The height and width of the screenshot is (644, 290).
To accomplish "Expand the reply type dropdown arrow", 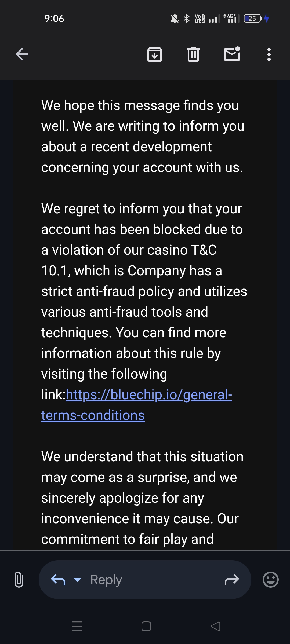I will [77, 580].
